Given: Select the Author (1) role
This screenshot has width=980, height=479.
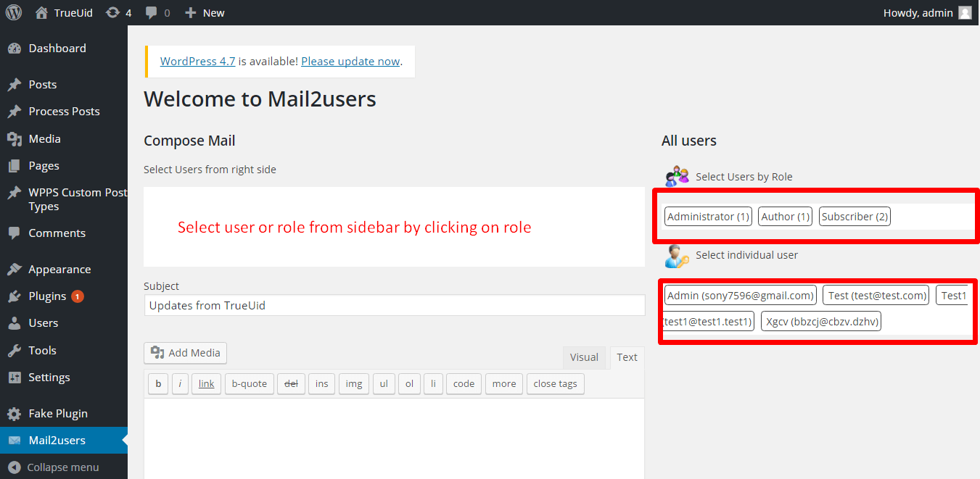Looking at the screenshot, I should [786, 217].
